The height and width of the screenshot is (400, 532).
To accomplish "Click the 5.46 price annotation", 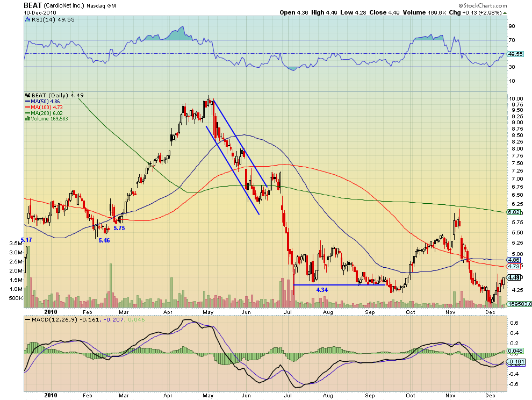I will (x=104, y=240).
